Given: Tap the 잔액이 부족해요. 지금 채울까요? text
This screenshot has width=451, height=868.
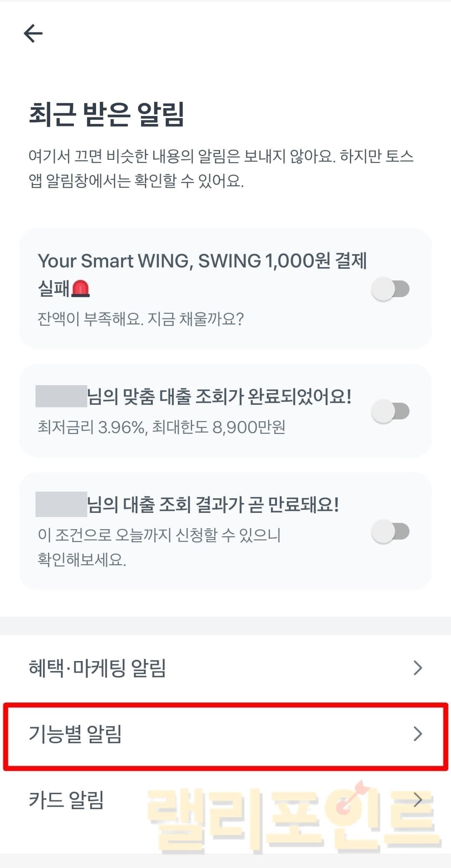Looking at the screenshot, I should point(140,319).
